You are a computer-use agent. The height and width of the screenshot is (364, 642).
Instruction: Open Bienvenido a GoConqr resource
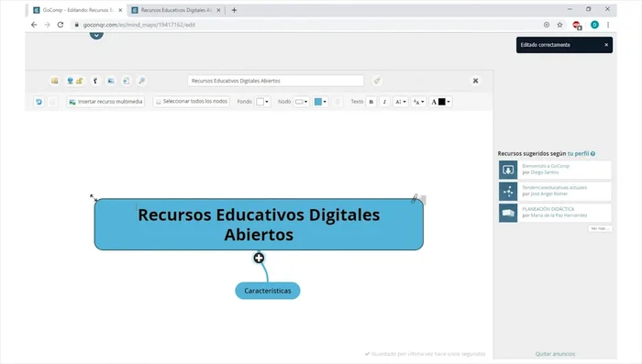[x=546, y=166]
